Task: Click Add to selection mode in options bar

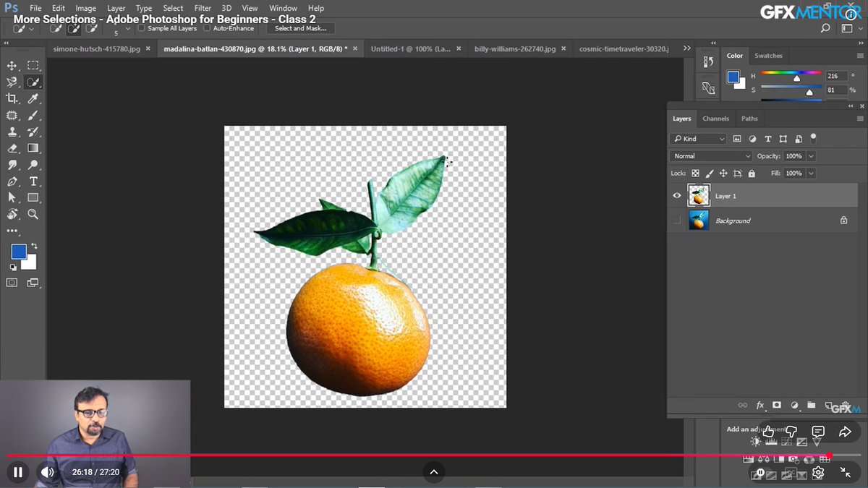Action: 74,28
